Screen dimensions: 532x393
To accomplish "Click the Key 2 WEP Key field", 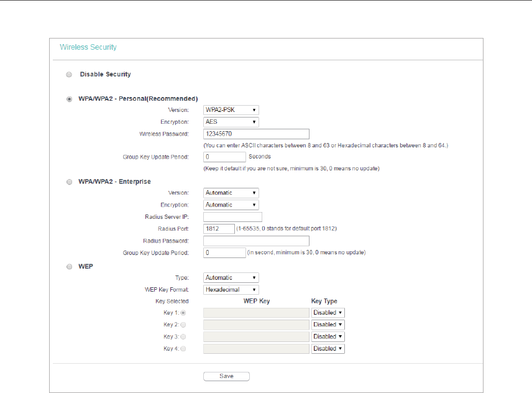I will pos(256,325).
